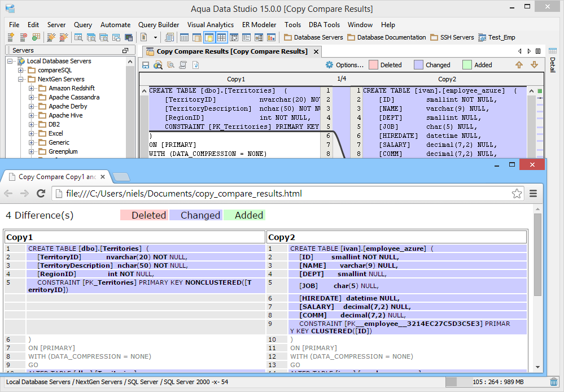Open the ER Modeler menu
This screenshot has height=392, width=564.
pos(259,25)
